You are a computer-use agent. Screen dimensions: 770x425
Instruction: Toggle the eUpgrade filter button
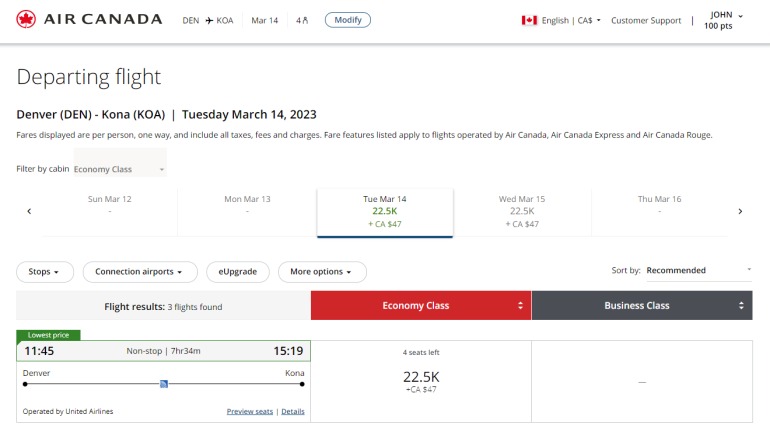(x=237, y=271)
